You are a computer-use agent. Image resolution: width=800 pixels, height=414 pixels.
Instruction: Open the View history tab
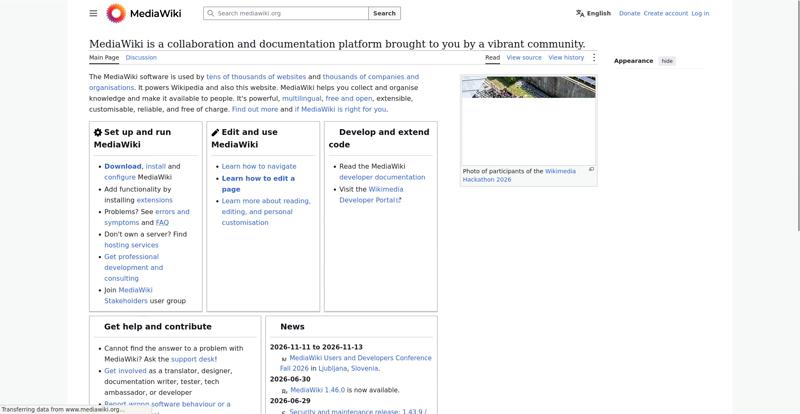click(566, 58)
